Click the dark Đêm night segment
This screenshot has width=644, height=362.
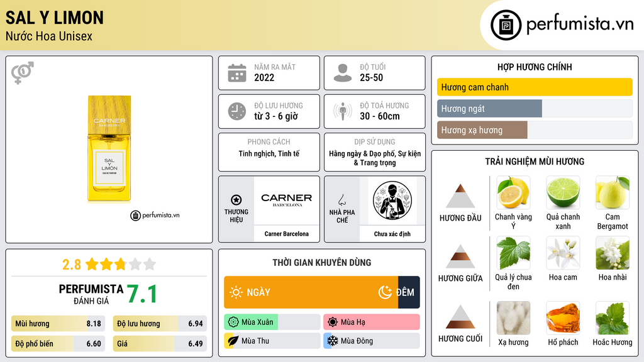coord(409,292)
